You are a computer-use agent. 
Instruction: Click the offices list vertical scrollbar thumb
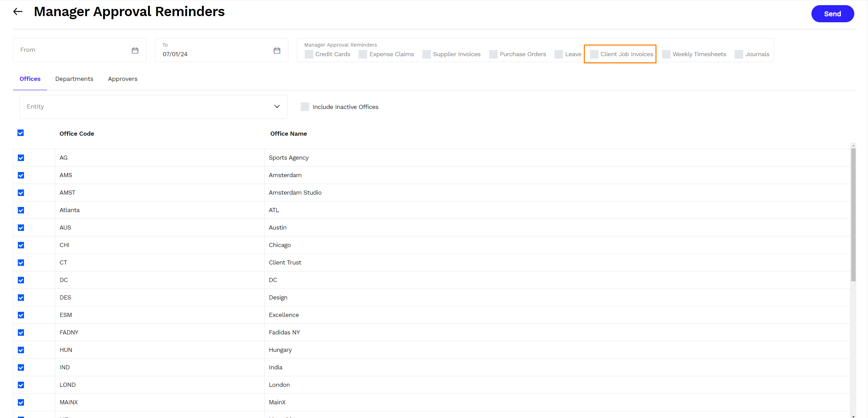[x=853, y=215]
